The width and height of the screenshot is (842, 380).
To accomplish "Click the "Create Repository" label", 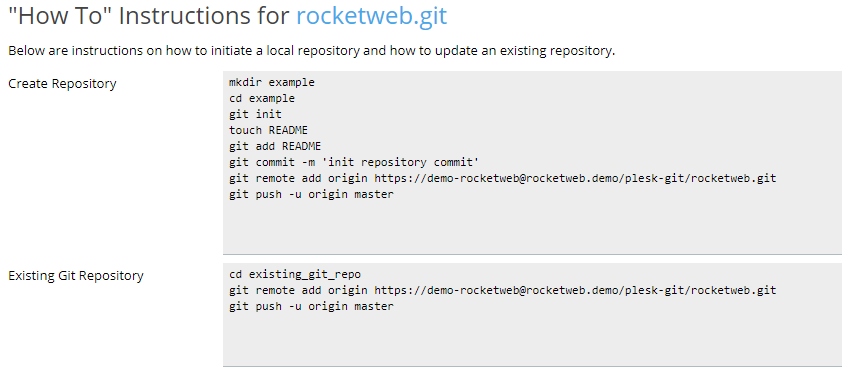I will point(62,84).
